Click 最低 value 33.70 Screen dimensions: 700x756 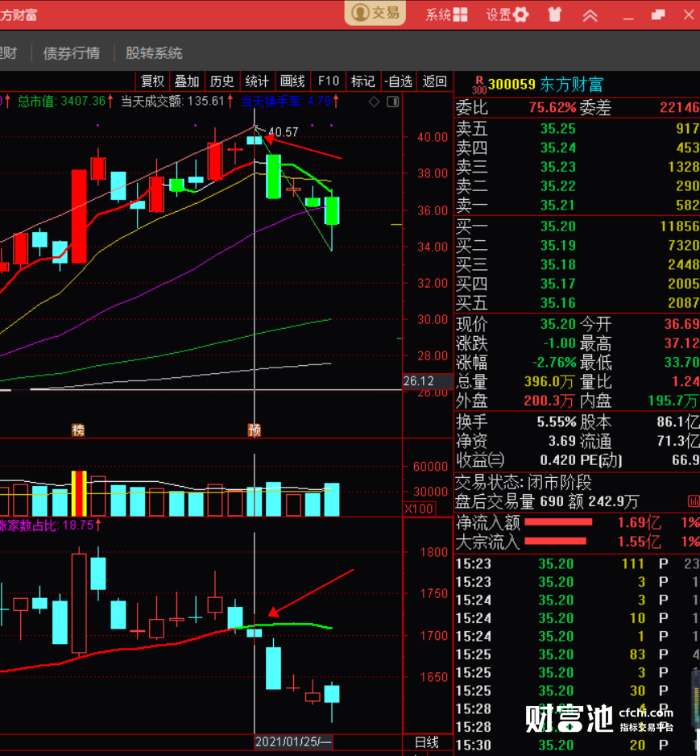[x=681, y=363]
